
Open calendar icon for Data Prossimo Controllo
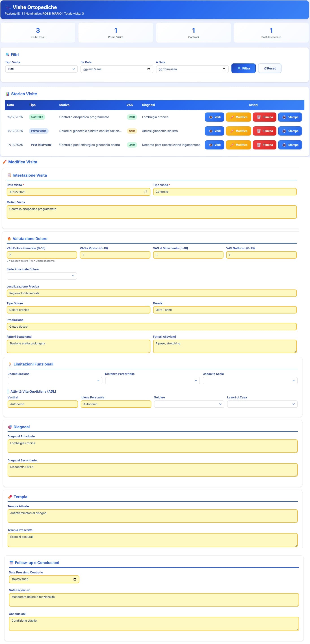tap(74, 579)
